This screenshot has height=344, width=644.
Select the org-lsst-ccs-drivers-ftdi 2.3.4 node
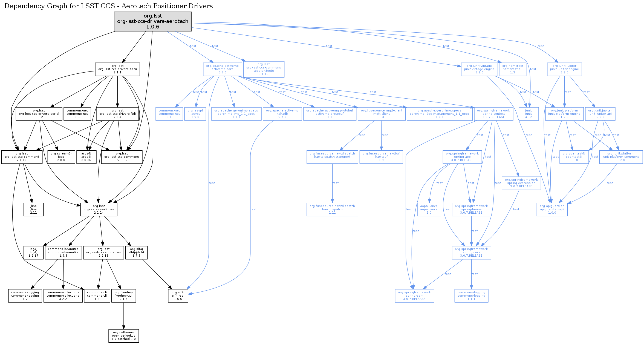click(117, 114)
